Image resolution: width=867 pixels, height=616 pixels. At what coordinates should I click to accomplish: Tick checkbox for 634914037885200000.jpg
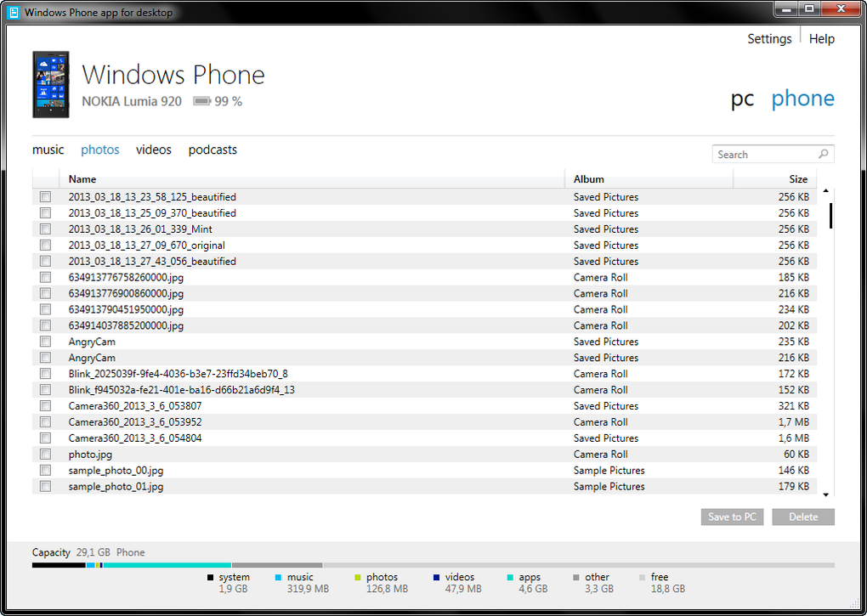click(x=45, y=325)
